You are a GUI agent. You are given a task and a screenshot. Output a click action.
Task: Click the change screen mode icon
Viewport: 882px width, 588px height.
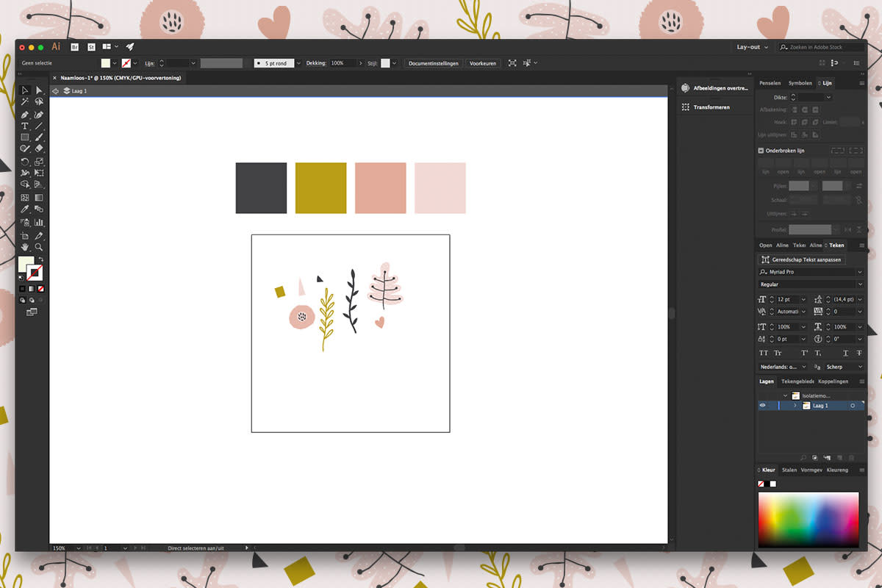point(32,312)
